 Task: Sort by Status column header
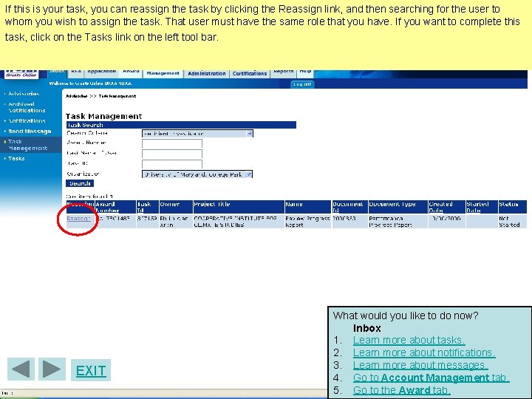point(512,207)
